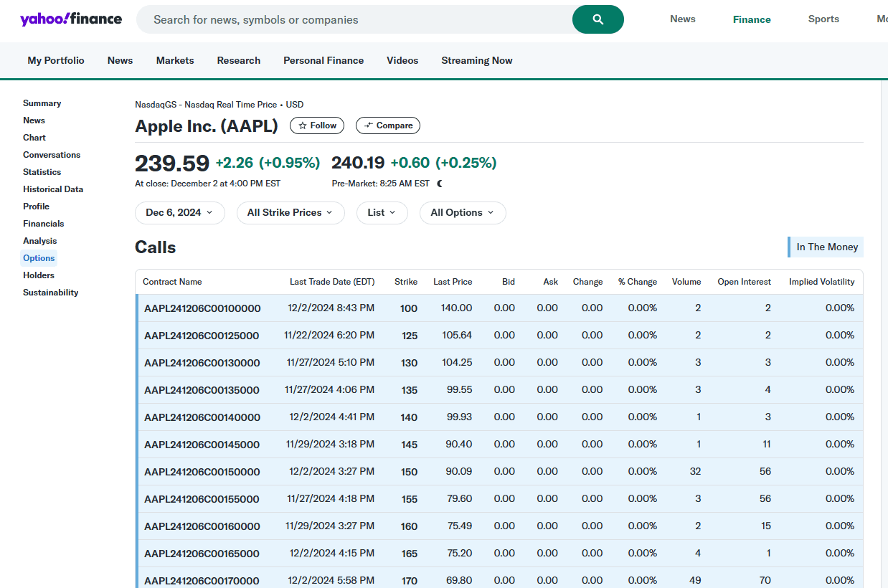Click the 240.19 pre-market price
This screenshot has width=888, height=588.
point(358,163)
